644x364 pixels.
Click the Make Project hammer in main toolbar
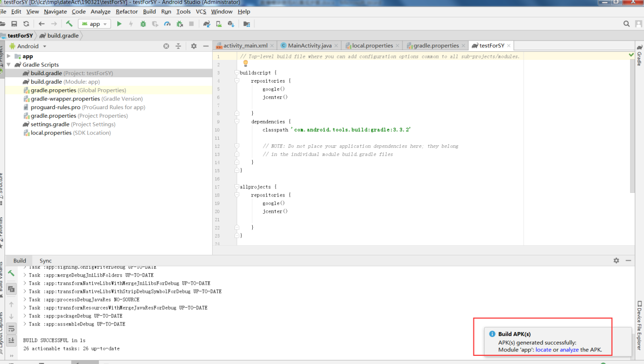click(69, 24)
